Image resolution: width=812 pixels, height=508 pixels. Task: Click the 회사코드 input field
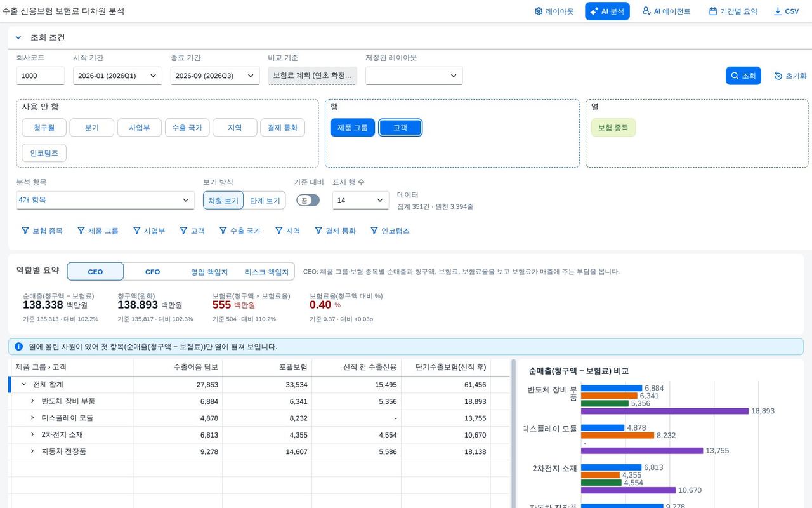[x=41, y=76]
